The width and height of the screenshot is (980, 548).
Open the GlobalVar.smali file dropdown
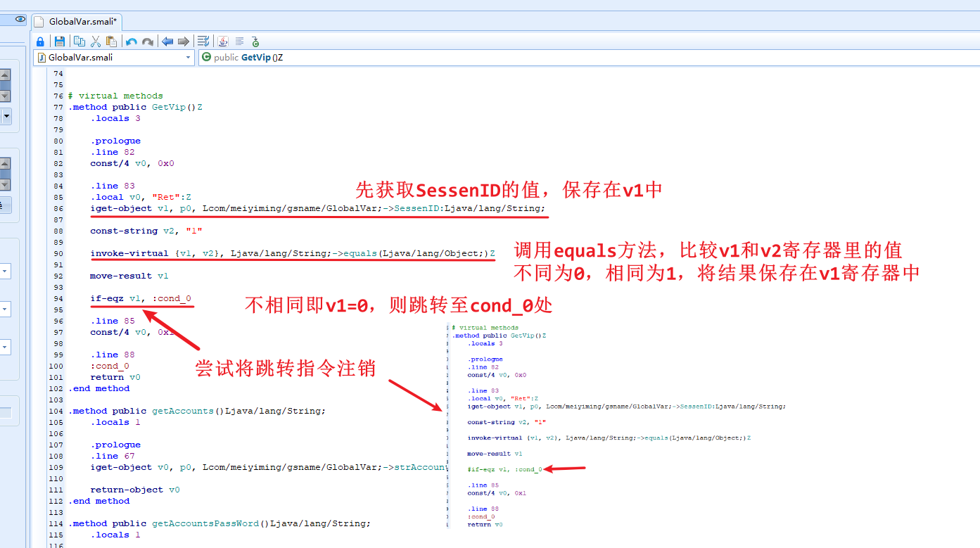coord(114,58)
